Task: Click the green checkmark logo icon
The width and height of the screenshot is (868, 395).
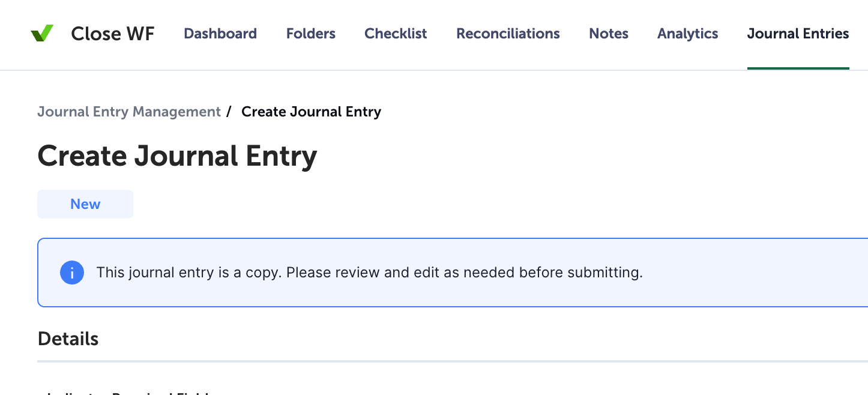Action: click(42, 34)
